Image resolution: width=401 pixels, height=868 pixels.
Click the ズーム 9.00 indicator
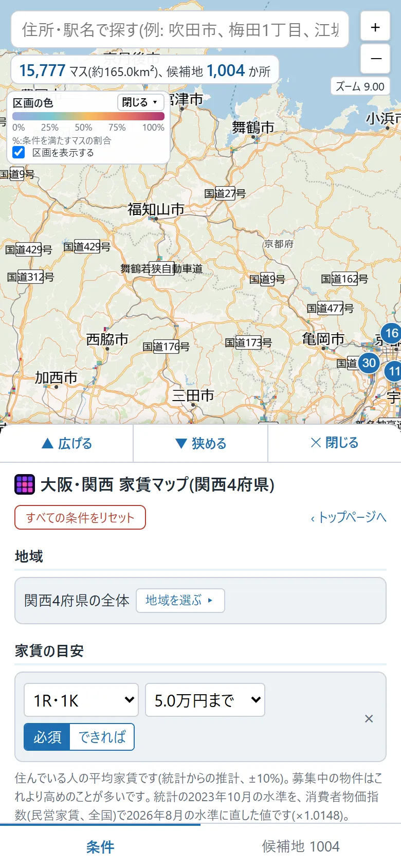click(x=360, y=86)
